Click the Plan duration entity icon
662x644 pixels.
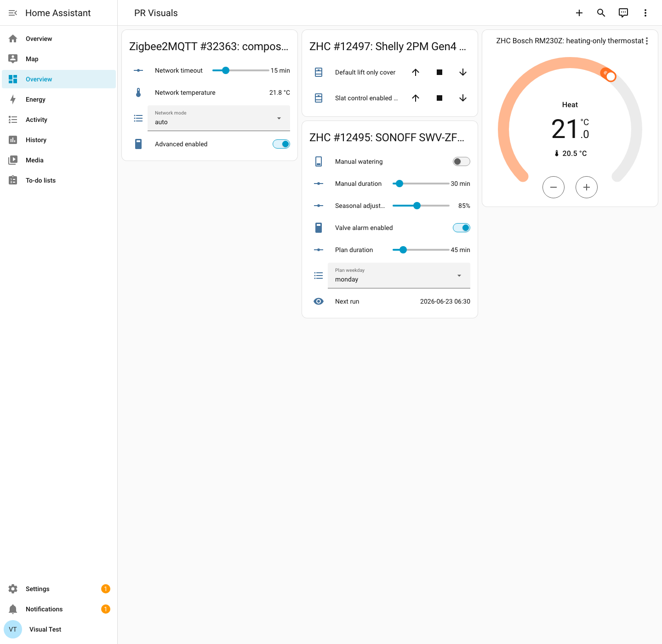click(x=319, y=250)
